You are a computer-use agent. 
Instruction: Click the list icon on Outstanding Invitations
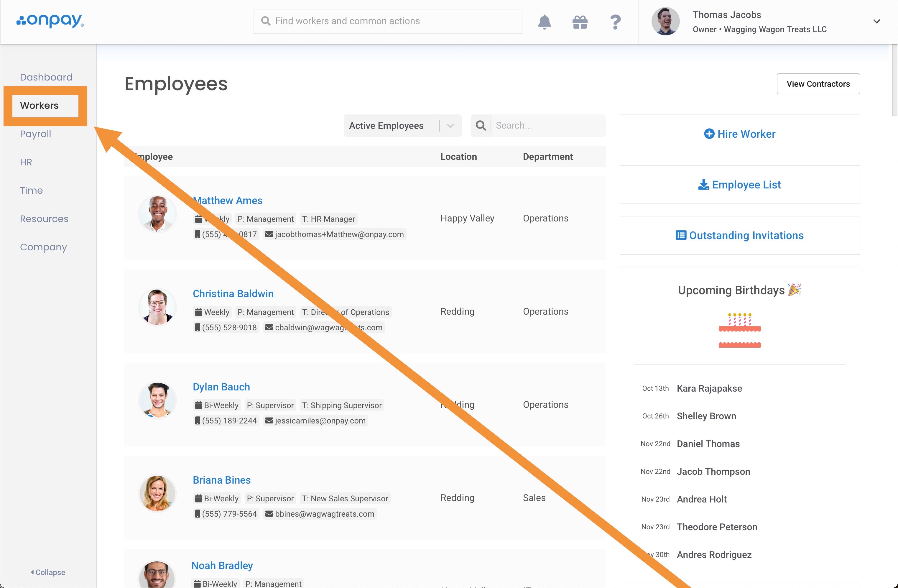click(681, 236)
